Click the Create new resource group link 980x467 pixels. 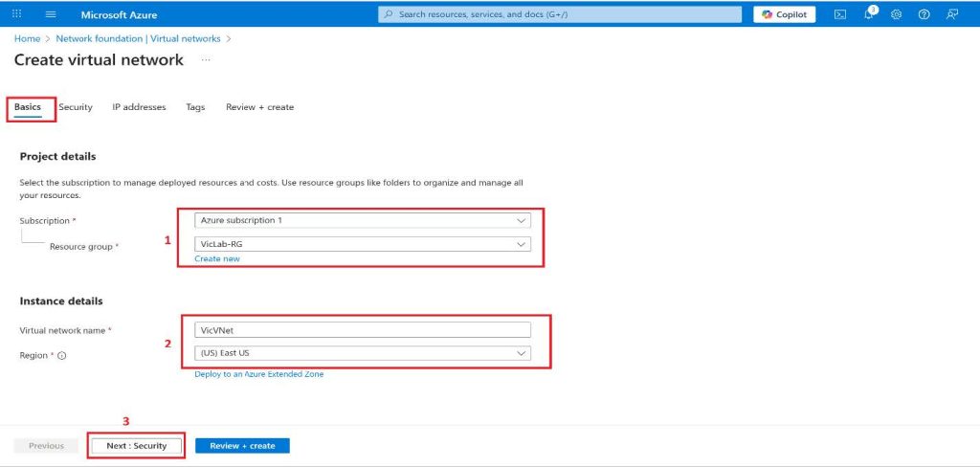tap(217, 259)
